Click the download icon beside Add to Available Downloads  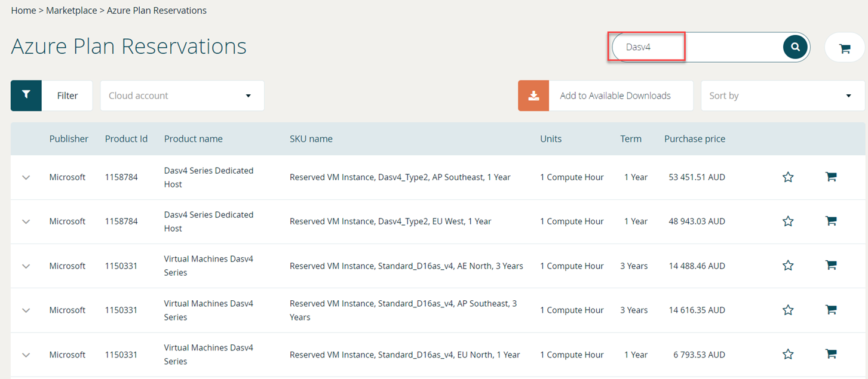pyautogui.click(x=533, y=95)
